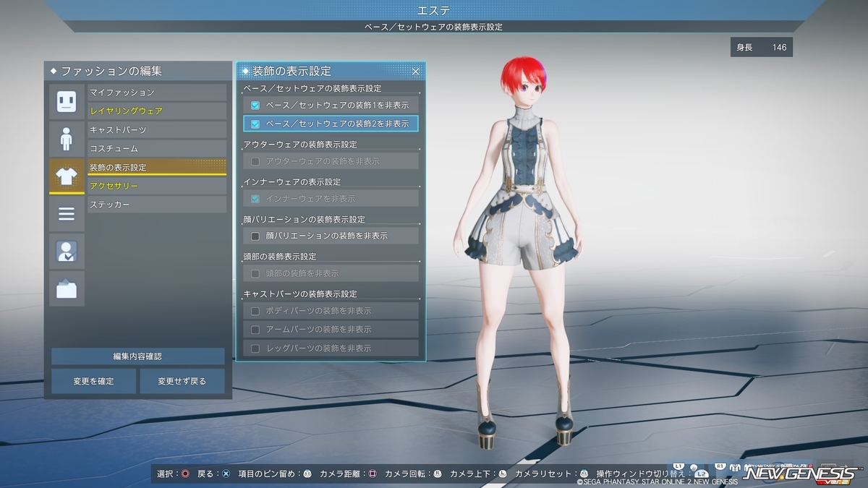Click 編集内容確認 button
The image size is (868, 488).
(137, 356)
